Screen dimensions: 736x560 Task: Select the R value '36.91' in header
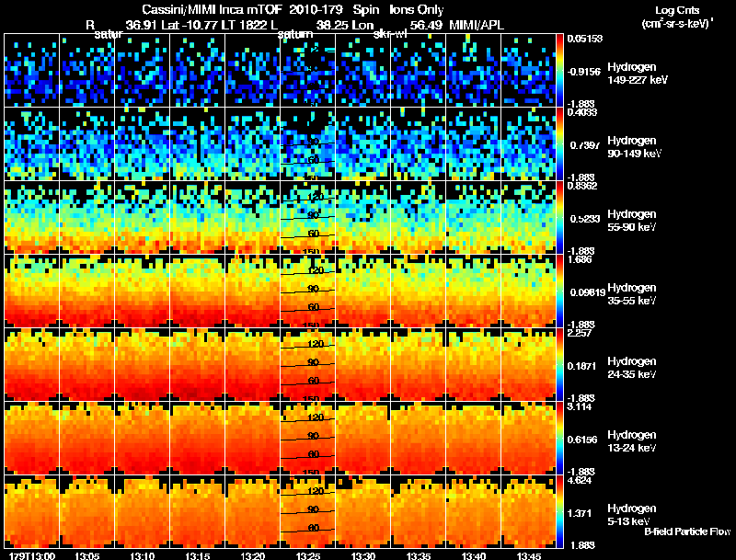(142, 25)
